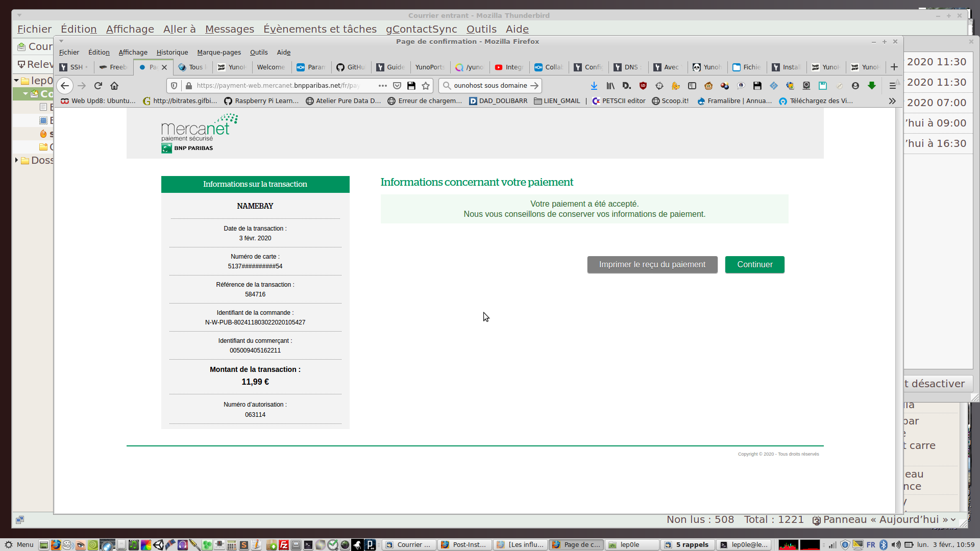Switch to the GitHub tab

(351, 67)
